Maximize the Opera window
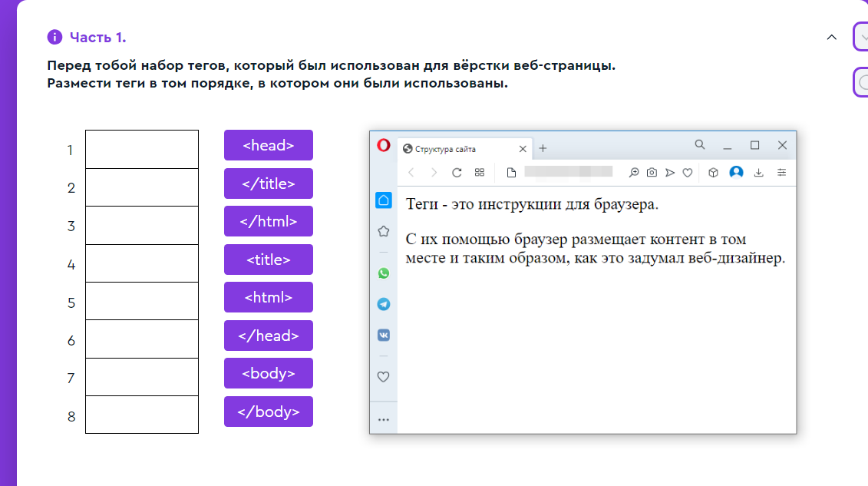 (x=754, y=145)
